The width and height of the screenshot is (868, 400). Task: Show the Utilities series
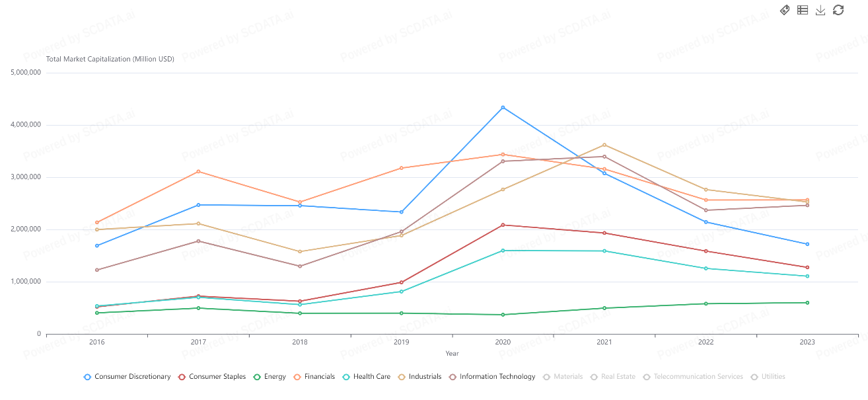pos(768,377)
